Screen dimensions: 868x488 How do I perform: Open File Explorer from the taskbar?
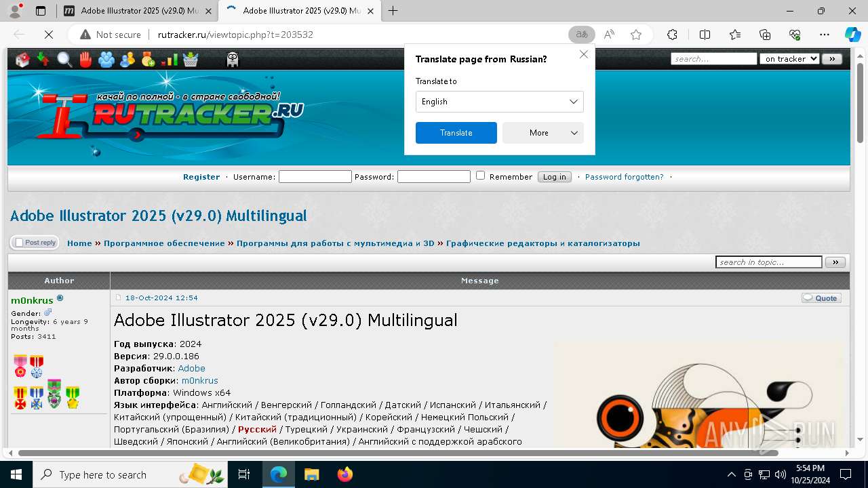click(312, 474)
